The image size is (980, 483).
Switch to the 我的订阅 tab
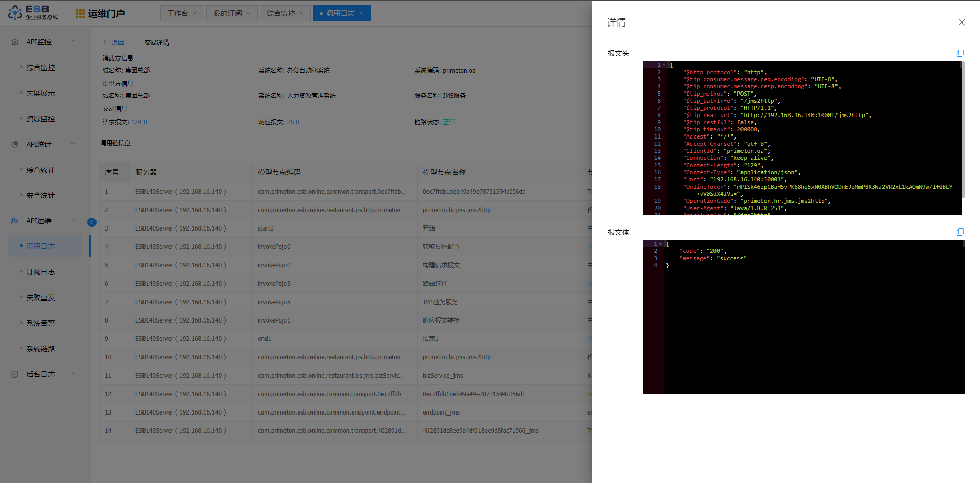pyautogui.click(x=227, y=13)
